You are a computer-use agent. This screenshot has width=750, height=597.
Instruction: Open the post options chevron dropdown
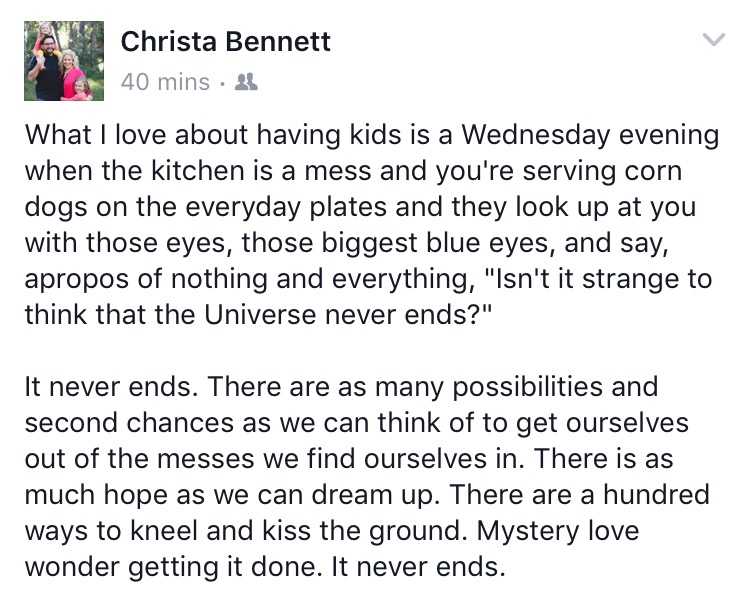pyautogui.click(x=712, y=41)
